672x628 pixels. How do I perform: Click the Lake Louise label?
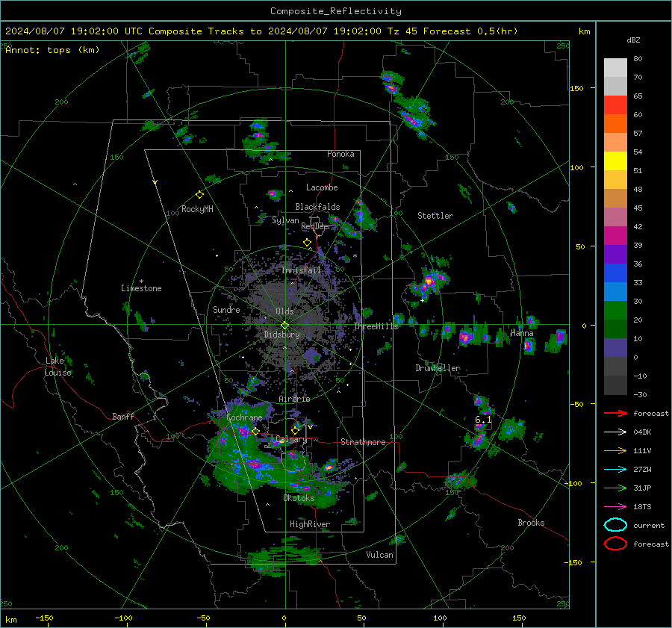58,367
